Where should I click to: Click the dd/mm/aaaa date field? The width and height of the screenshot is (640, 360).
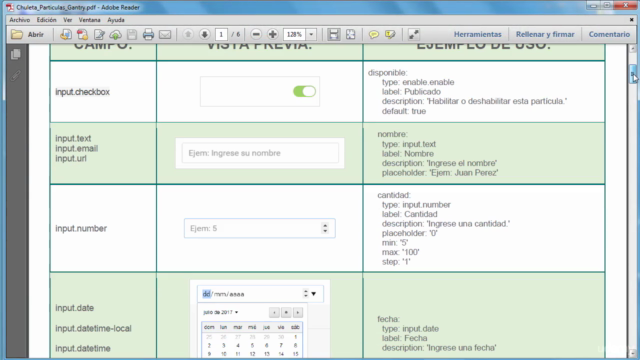pyautogui.click(x=260, y=294)
